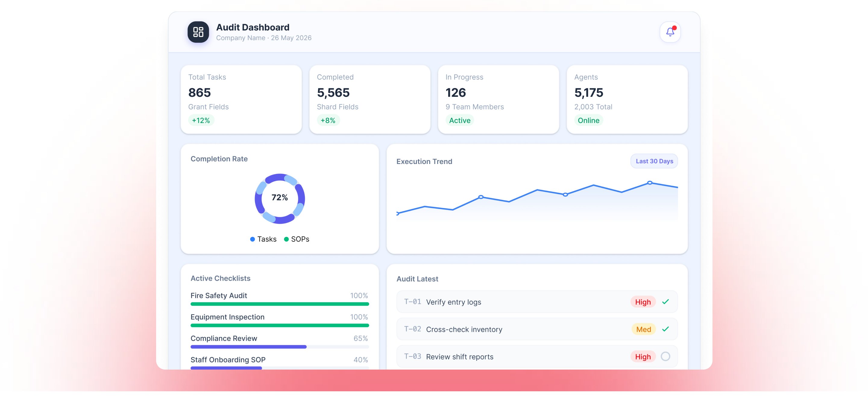Click the Completion Rate heading
The image size is (868, 416).
219,159
